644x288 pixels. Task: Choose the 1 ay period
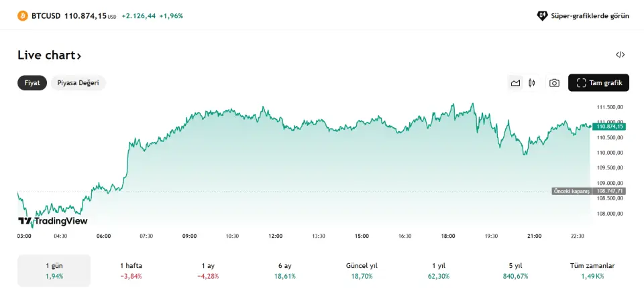click(x=207, y=271)
